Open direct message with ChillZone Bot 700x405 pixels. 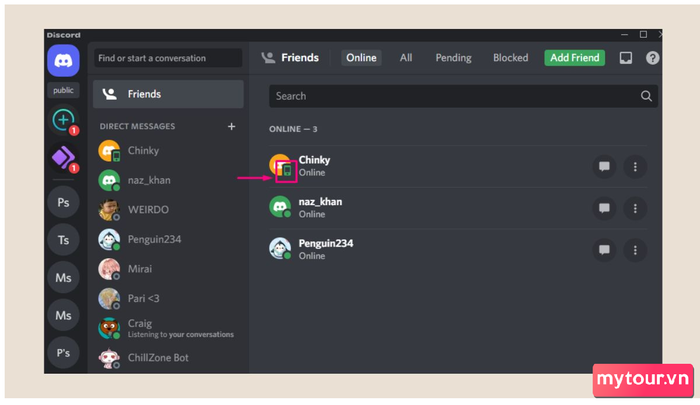point(168,358)
